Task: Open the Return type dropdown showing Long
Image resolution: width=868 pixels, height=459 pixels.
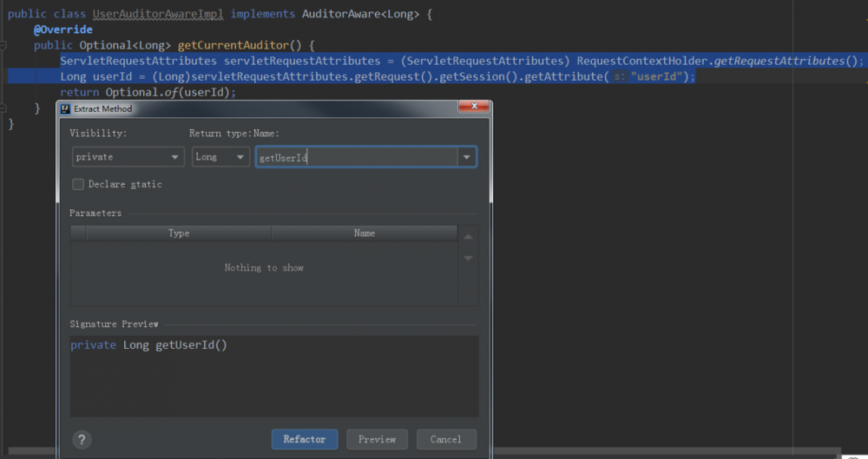Action: point(220,157)
